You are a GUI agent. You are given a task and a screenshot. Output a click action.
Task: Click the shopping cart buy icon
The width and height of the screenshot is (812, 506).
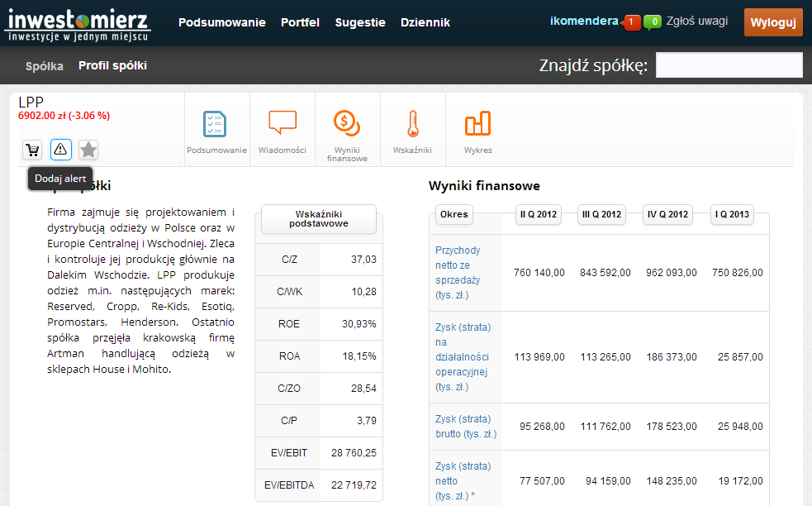(32, 150)
